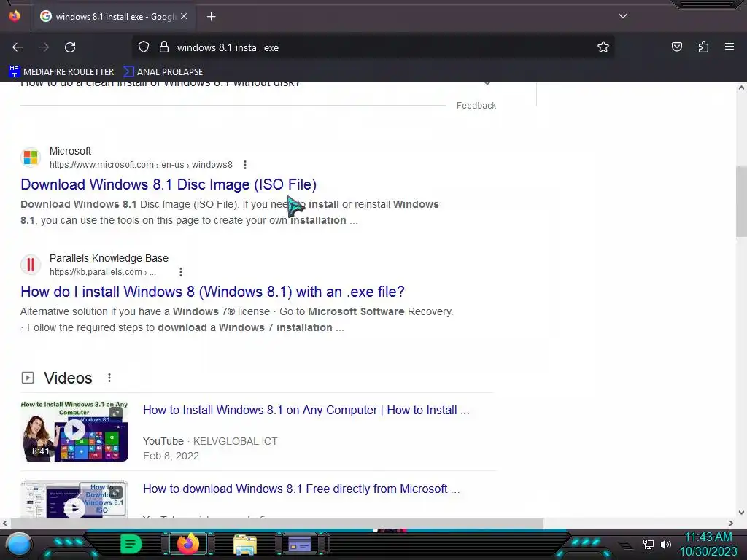Open Download Windows 8.1 Disc Image link
747x560 pixels.
click(169, 184)
